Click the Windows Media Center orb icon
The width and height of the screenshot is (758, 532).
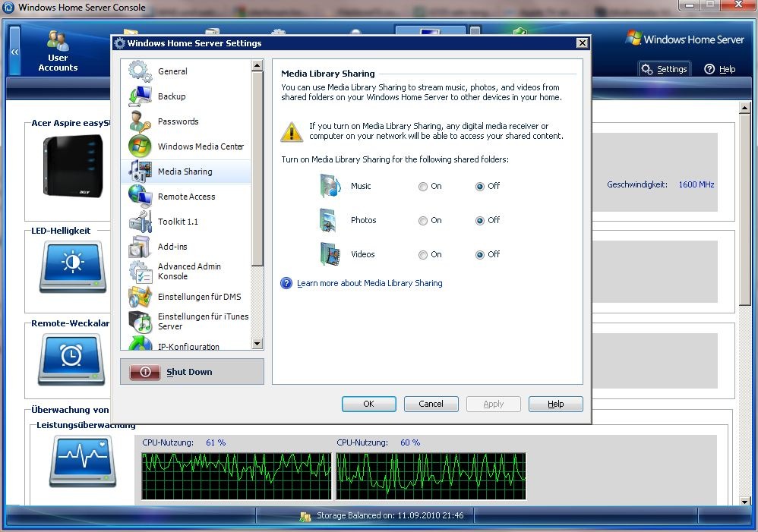coord(141,146)
